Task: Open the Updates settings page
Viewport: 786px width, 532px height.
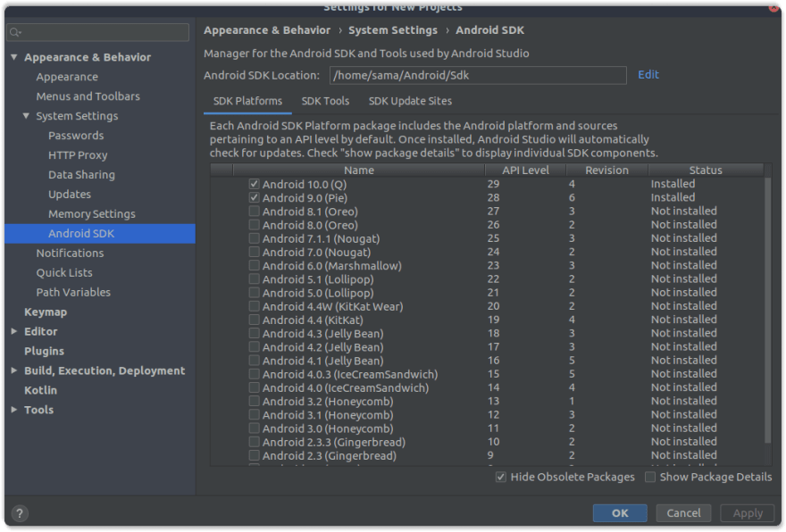Action: pyautogui.click(x=69, y=194)
